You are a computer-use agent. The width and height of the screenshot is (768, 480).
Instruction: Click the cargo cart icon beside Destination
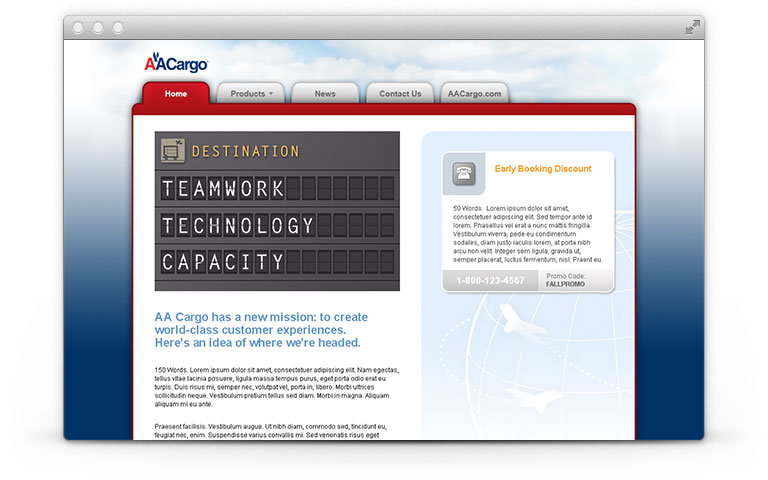(173, 151)
